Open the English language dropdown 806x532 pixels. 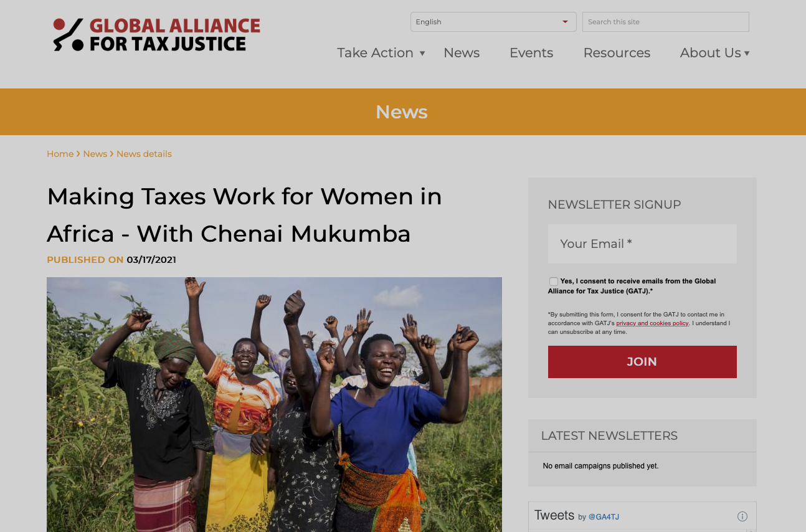[x=493, y=22]
